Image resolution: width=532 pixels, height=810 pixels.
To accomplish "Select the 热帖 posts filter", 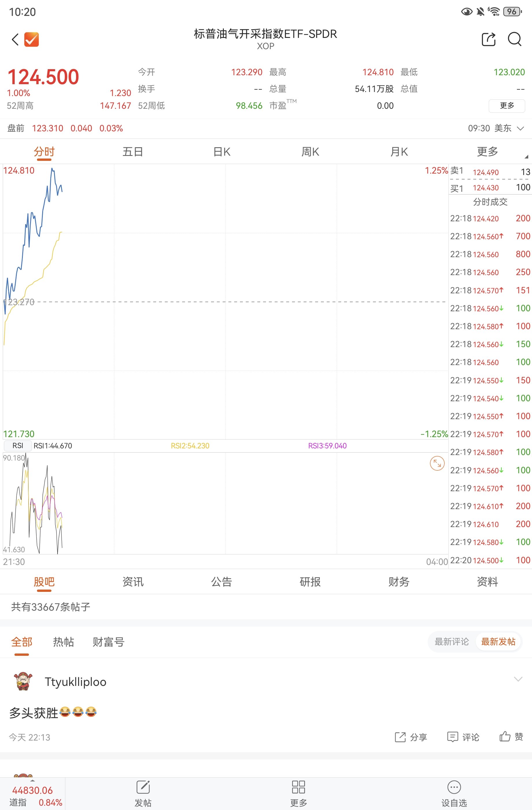I will pyautogui.click(x=63, y=642).
